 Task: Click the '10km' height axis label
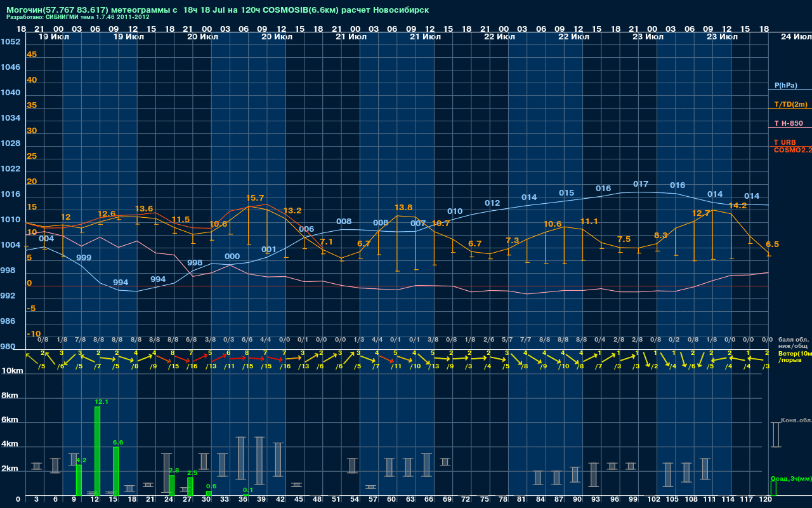tap(12, 371)
